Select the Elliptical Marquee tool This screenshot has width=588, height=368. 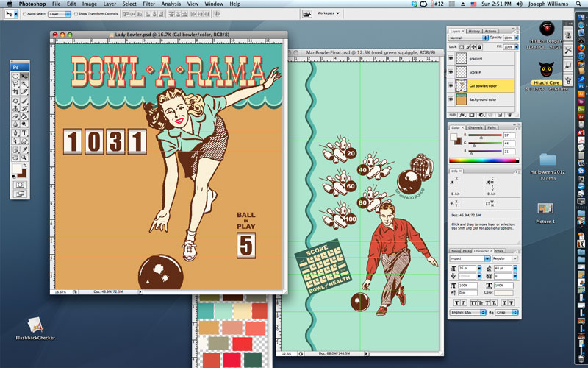tap(16, 77)
